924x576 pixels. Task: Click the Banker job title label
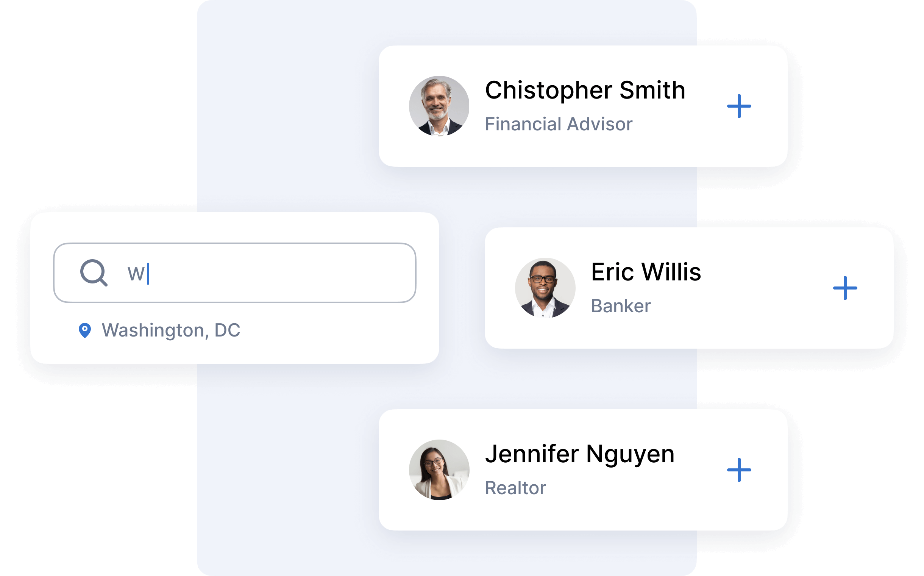pyautogui.click(x=621, y=306)
